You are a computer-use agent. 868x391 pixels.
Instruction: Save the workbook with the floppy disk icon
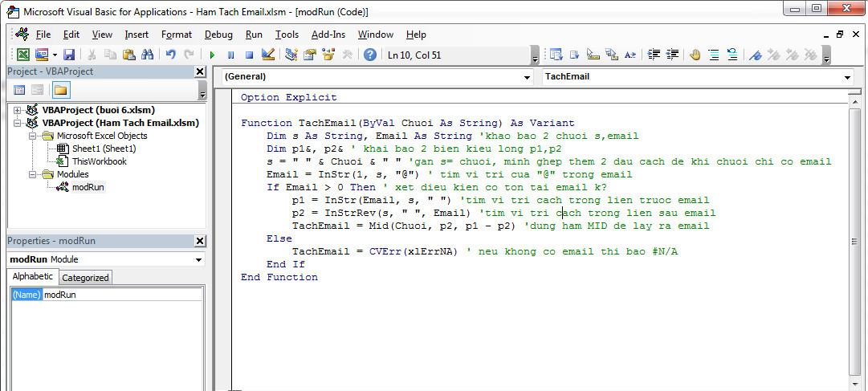tap(69, 55)
